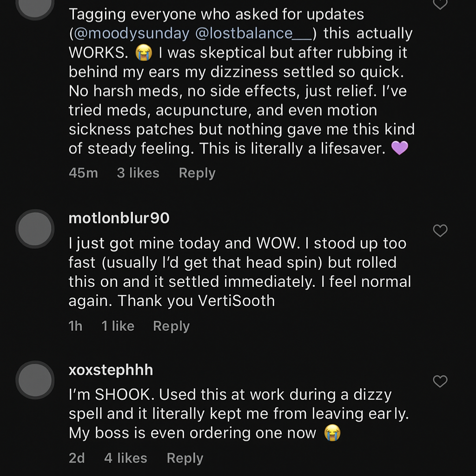The width and height of the screenshot is (476, 476).
Task: Click the 1h timestamp under motlonblur90's comment
Action: click(x=75, y=326)
